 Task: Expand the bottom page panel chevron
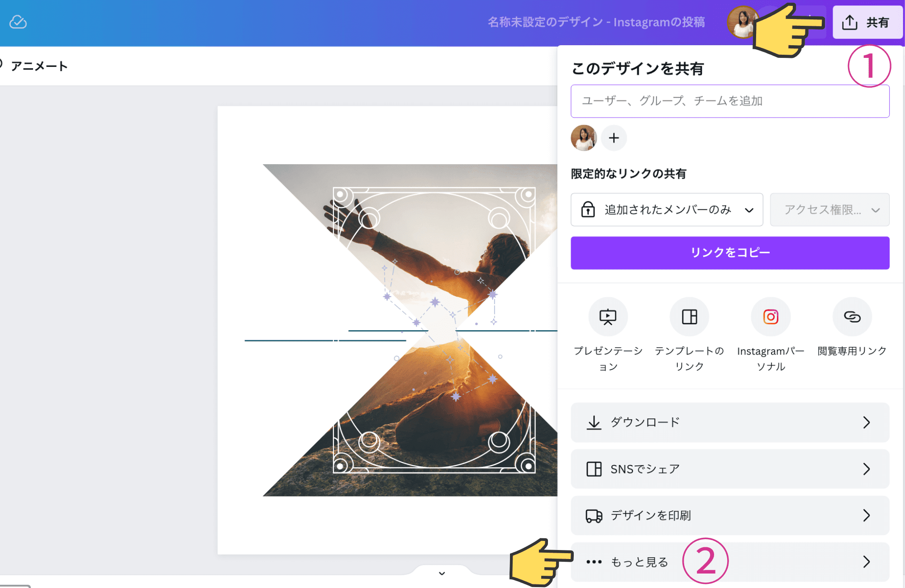tap(442, 574)
